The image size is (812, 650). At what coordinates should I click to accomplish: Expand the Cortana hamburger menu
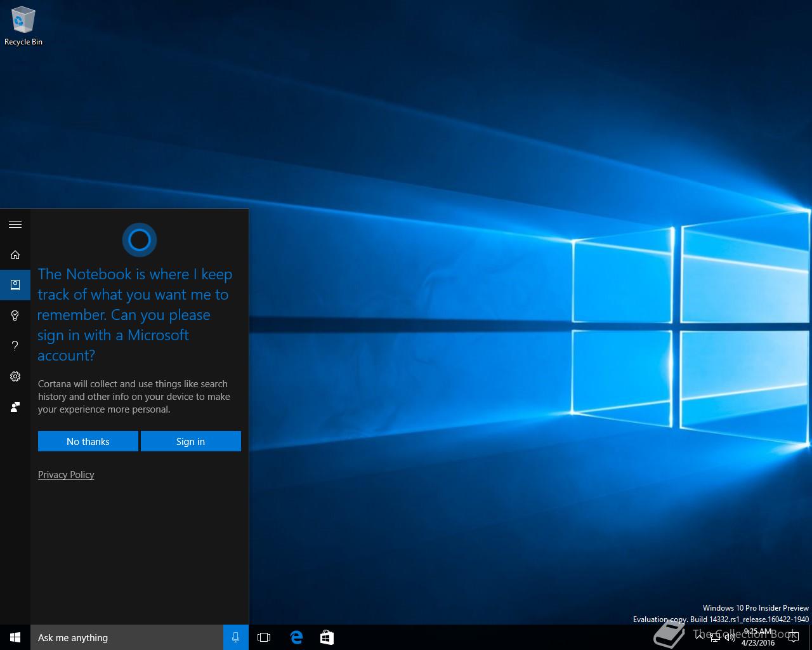(x=15, y=224)
